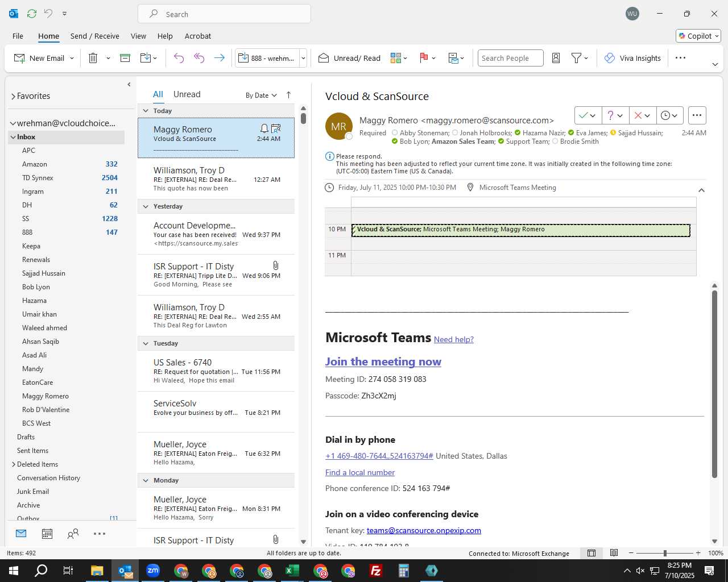
Task: Click the Categorize colored squares icon
Action: (396, 58)
